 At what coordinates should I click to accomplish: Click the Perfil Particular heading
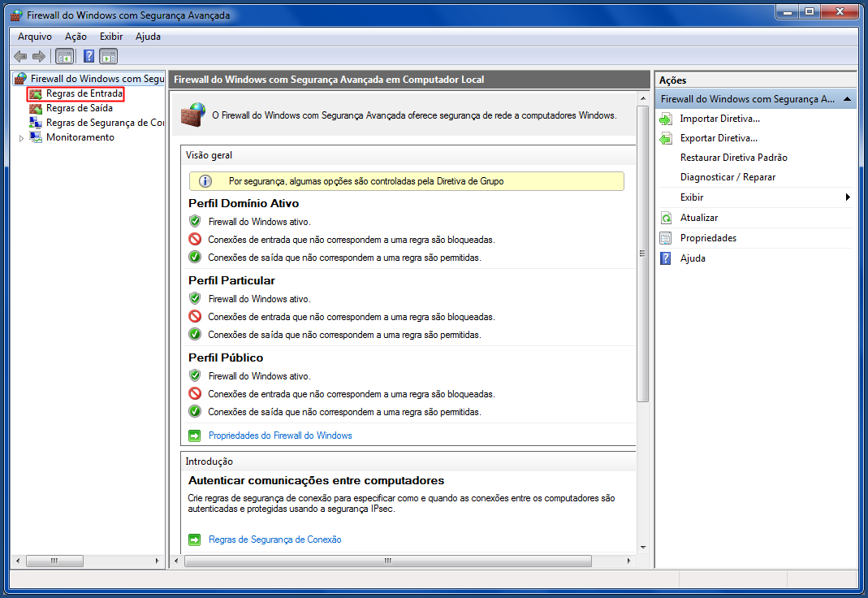click(231, 281)
